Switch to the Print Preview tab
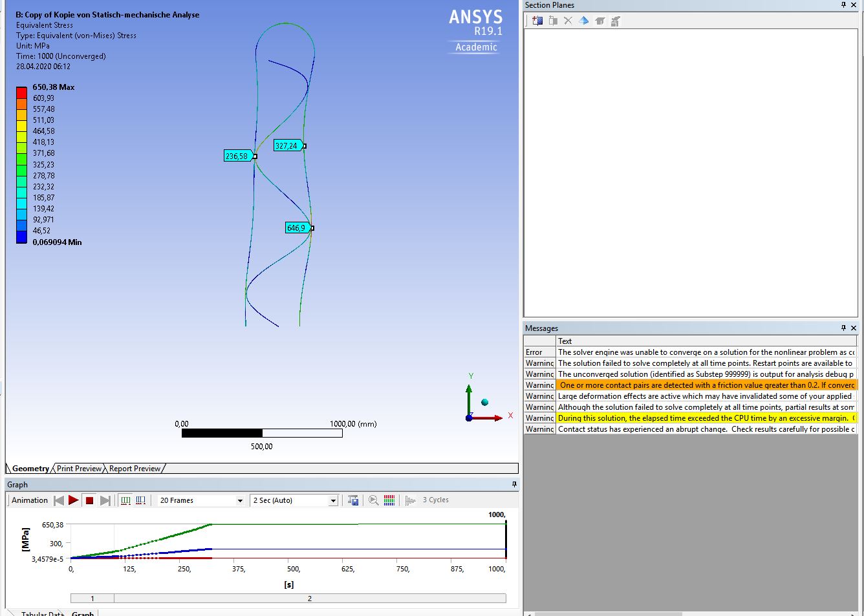The image size is (864, 616). point(79,468)
